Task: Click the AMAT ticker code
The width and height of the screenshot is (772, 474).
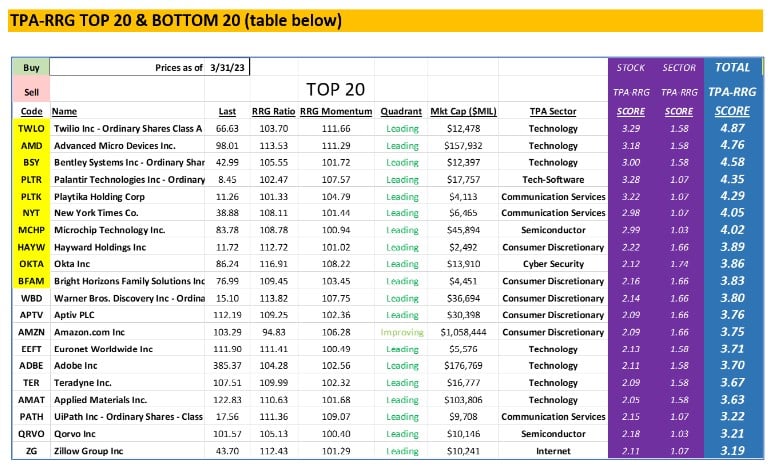Action: [x=31, y=400]
